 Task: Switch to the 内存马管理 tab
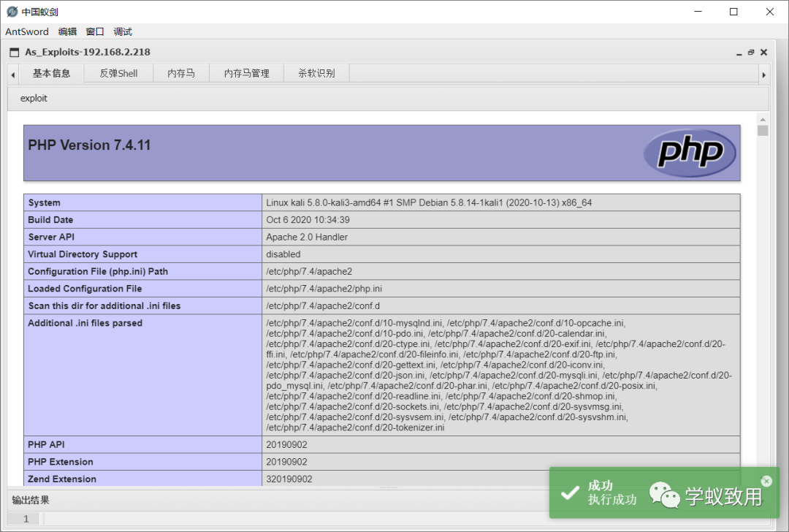click(247, 74)
